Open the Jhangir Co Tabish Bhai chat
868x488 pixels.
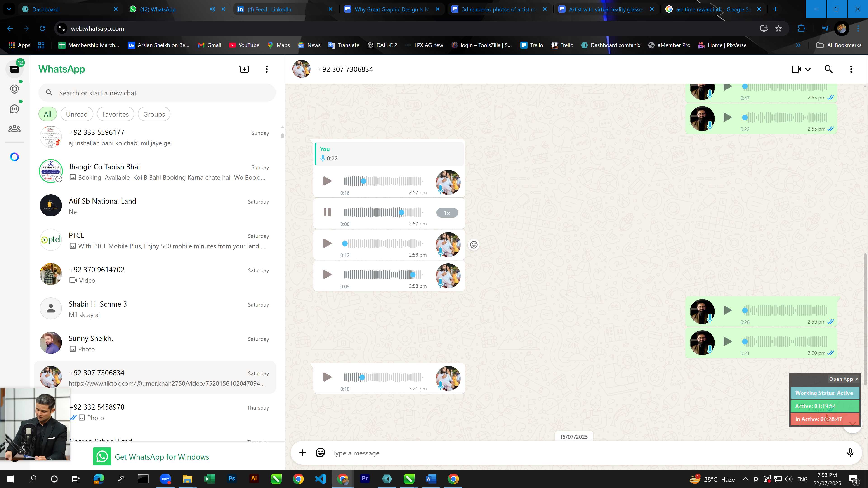click(155, 172)
